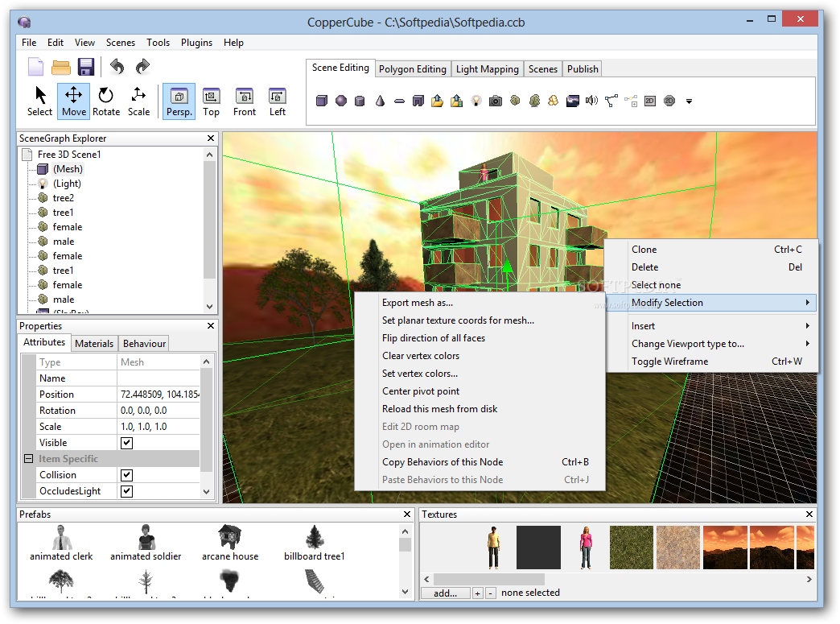Collapse the Item Specific section
The image size is (840, 624).
(x=29, y=459)
